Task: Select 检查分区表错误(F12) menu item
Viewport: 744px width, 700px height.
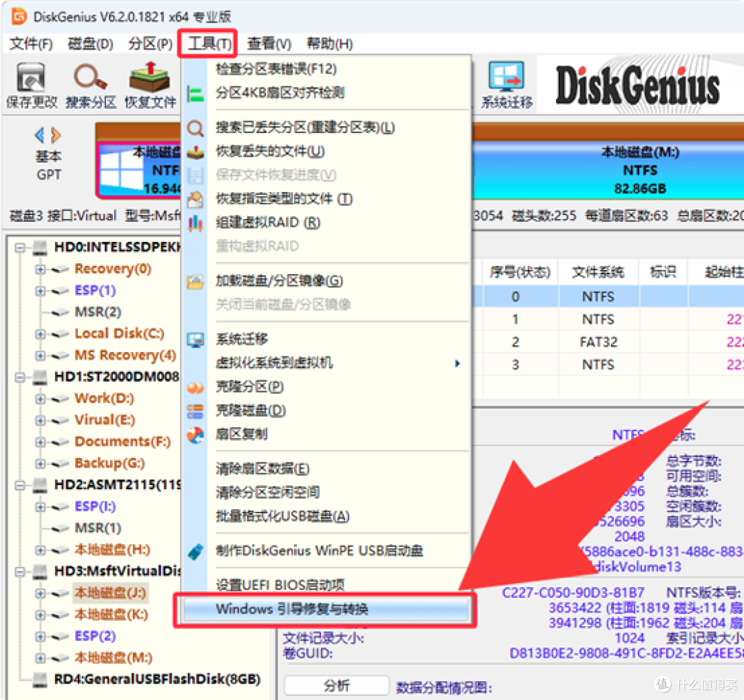Action: click(x=276, y=70)
